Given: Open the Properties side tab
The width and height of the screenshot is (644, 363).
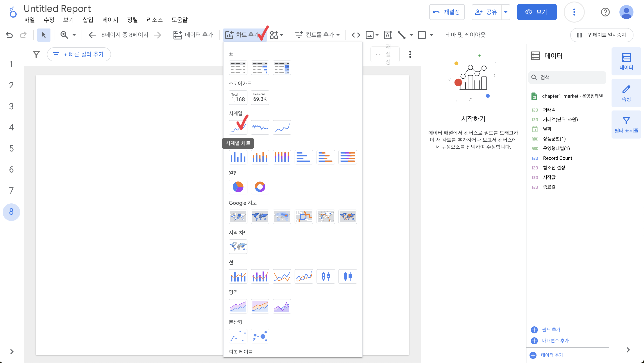Looking at the screenshot, I should click(626, 93).
